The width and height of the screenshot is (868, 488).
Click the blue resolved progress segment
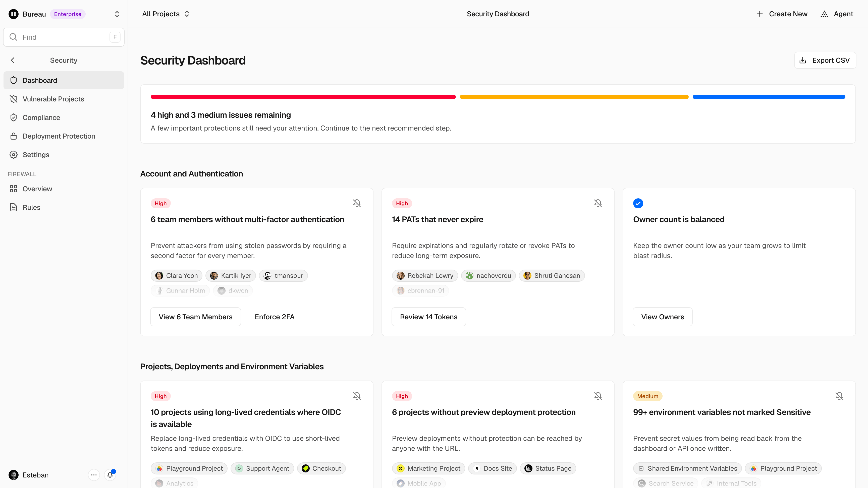click(x=769, y=97)
